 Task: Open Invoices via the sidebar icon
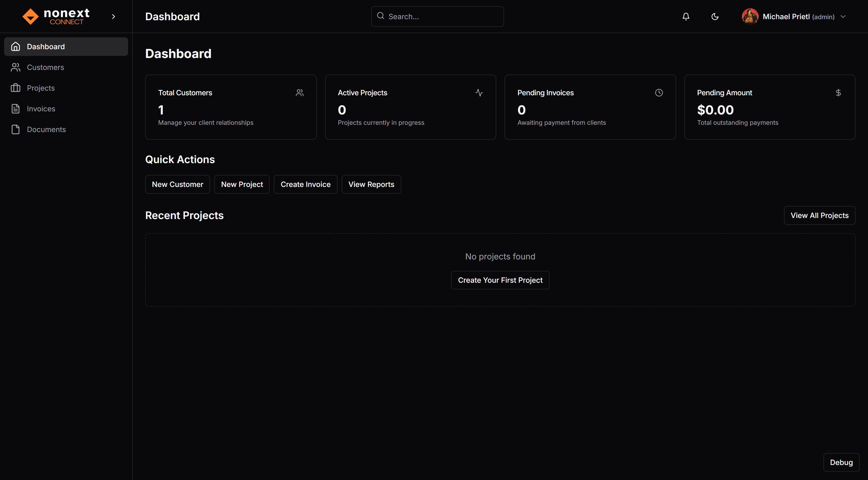click(41, 108)
